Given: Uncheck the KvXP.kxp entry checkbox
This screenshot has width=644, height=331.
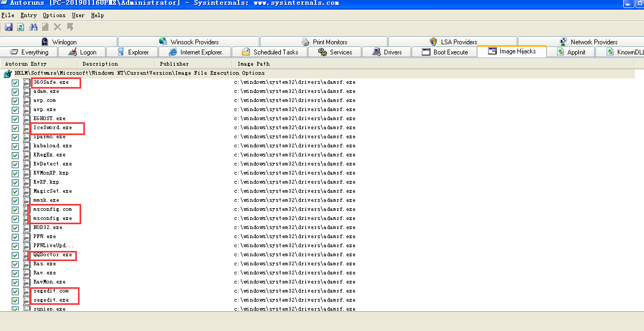Looking at the screenshot, I should click(x=15, y=183).
